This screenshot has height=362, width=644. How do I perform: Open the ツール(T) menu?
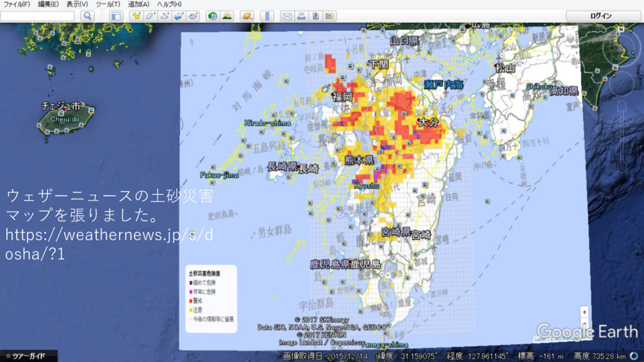click(x=108, y=4)
